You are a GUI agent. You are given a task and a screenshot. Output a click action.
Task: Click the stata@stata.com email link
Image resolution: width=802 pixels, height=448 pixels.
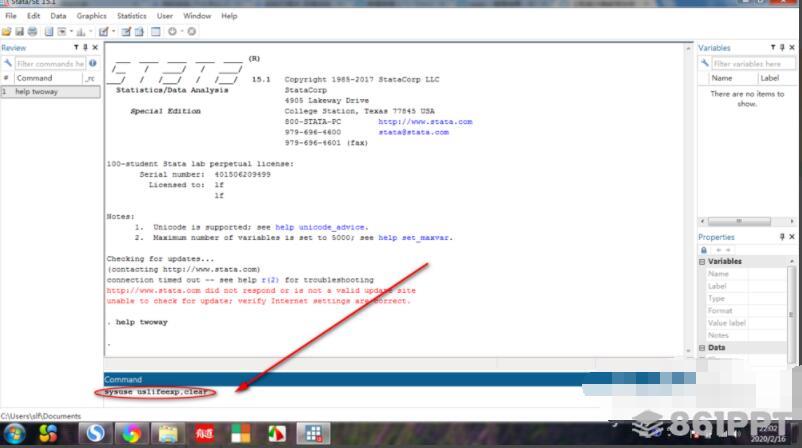[413, 132]
